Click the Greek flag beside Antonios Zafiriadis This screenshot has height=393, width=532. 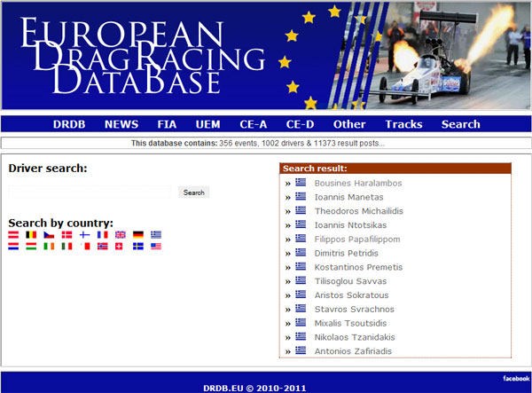click(x=301, y=350)
